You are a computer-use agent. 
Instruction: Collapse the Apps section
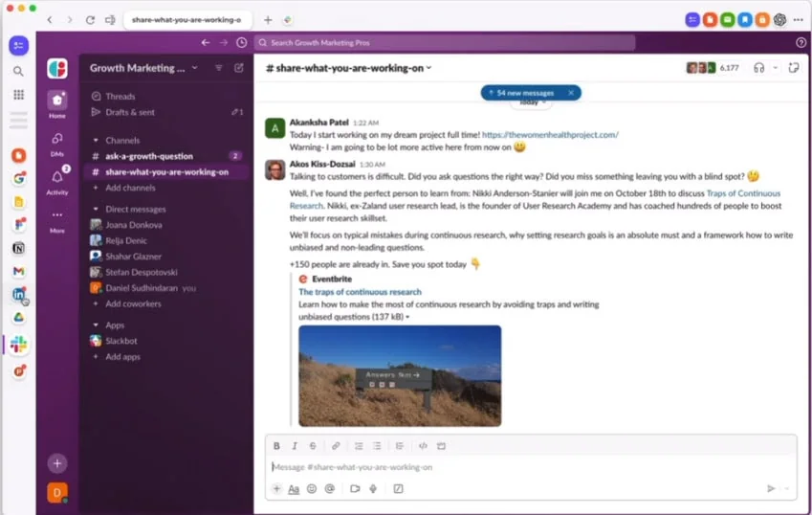pyautogui.click(x=96, y=325)
